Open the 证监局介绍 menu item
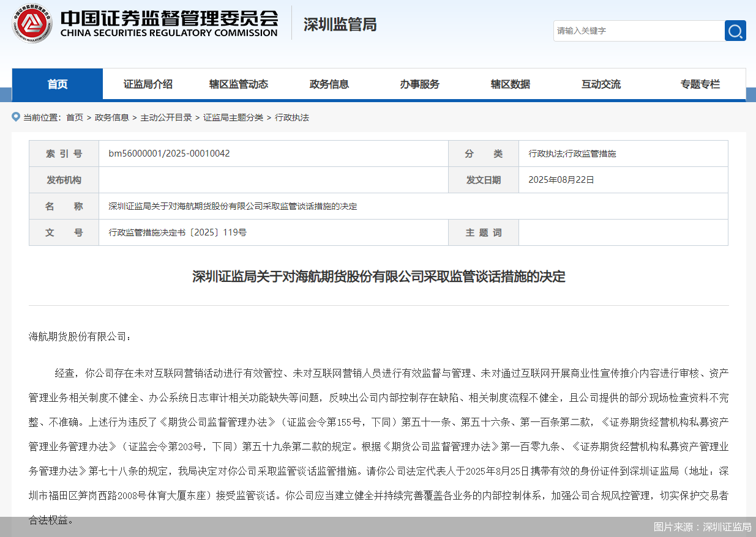756x537 pixels. (x=147, y=84)
